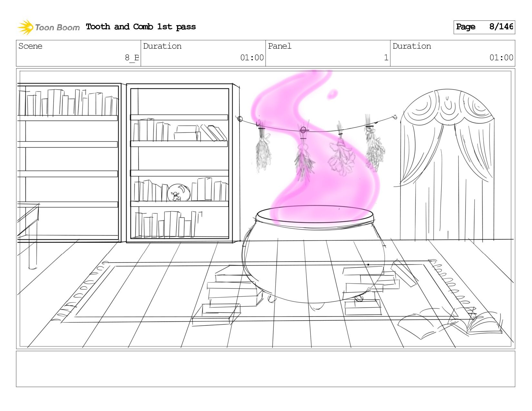The height and width of the screenshot is (411, 532).
Task: Click the Toon Boom logo
Action: click(x=48, y=27)
